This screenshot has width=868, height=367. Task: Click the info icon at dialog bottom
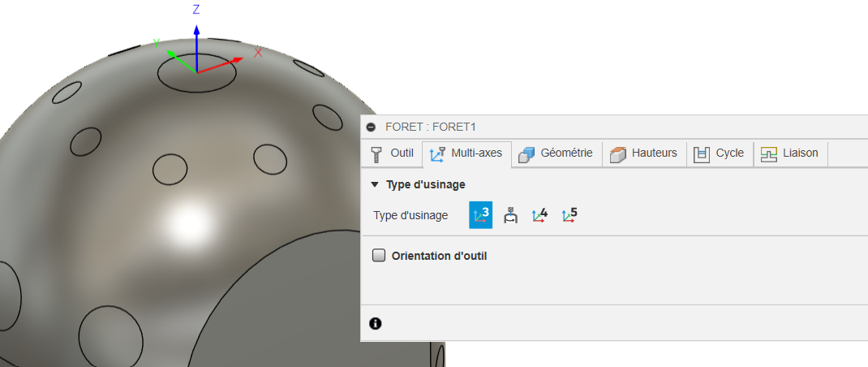pos(375,323)
